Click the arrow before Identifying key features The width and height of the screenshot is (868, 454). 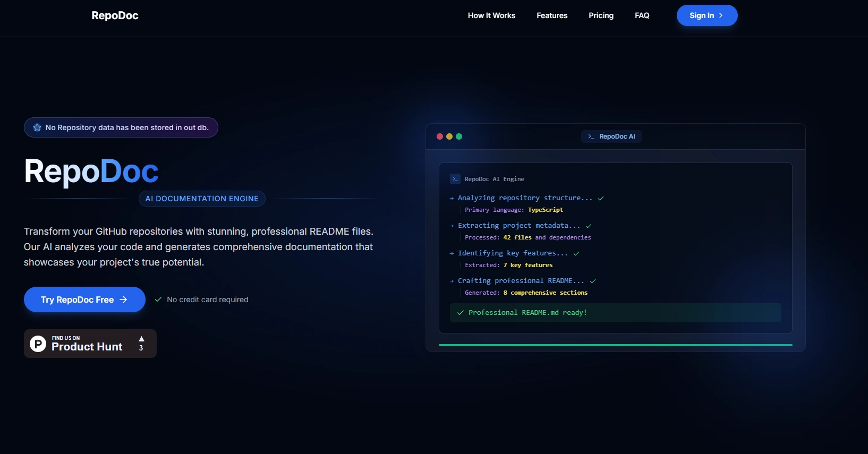(x=452, y=253)
